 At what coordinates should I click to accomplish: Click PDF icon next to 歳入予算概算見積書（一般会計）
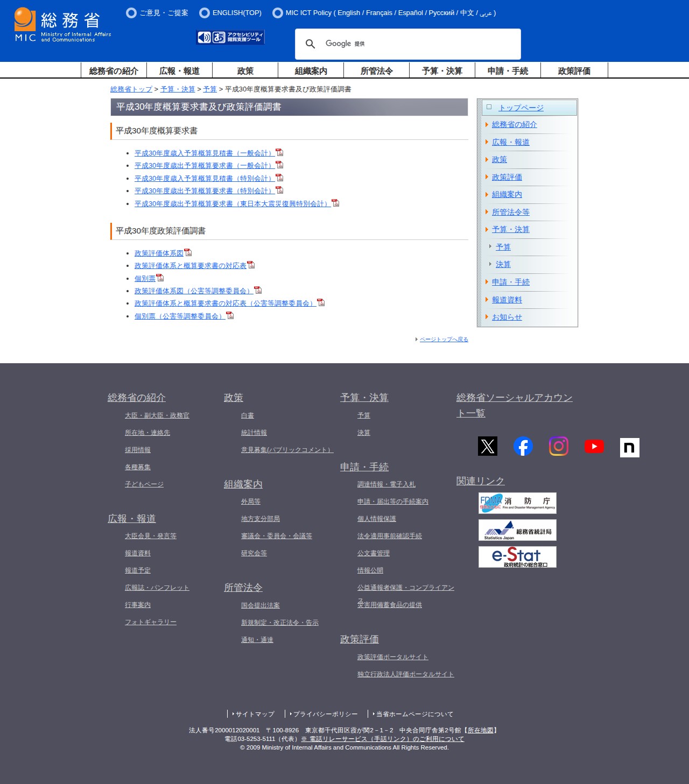279,152
